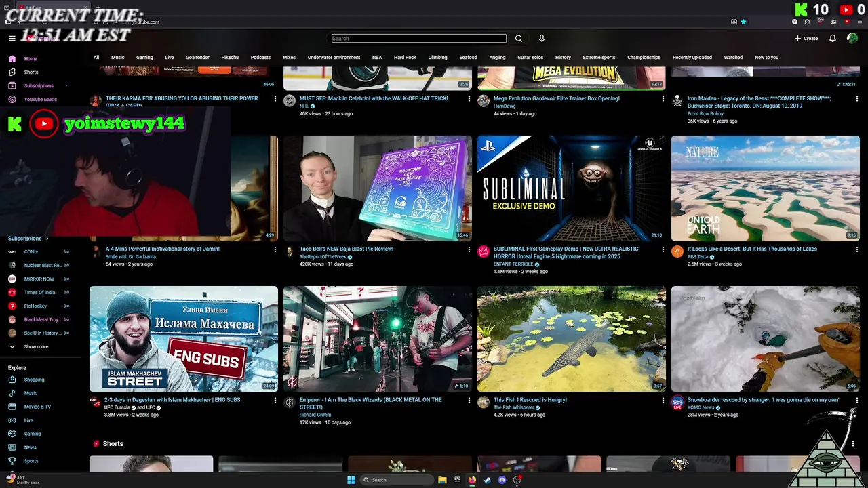Open Discord from the taskbar

(502, 480)
